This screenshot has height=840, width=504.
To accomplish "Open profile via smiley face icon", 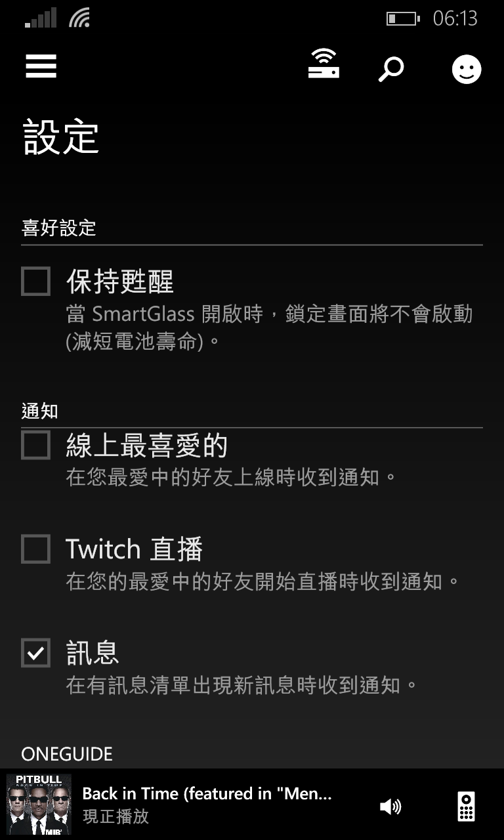I will tap(467, 69).
